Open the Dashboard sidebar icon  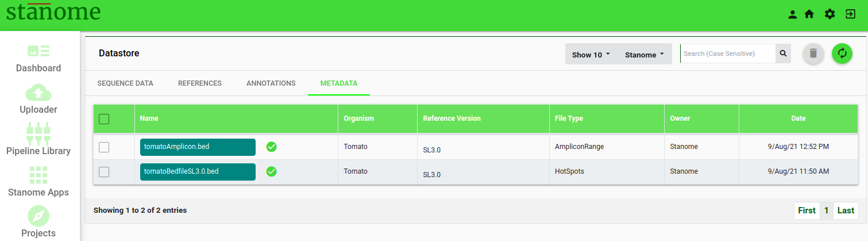[x=38, y=51]
